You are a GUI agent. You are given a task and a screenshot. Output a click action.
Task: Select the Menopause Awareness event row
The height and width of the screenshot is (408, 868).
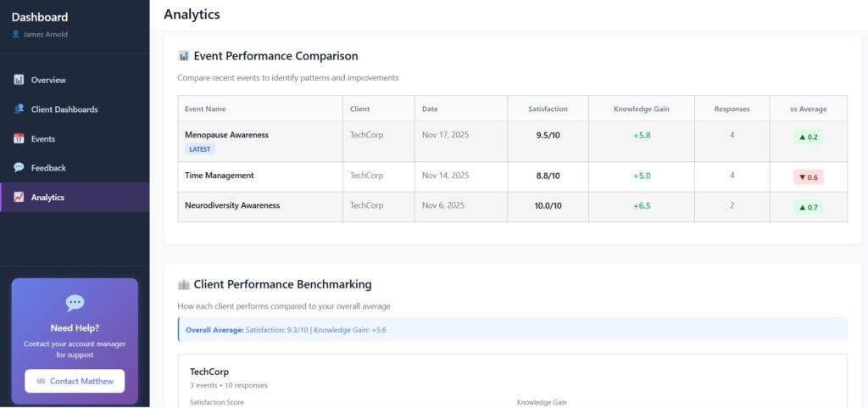click(x=226, y=135)
